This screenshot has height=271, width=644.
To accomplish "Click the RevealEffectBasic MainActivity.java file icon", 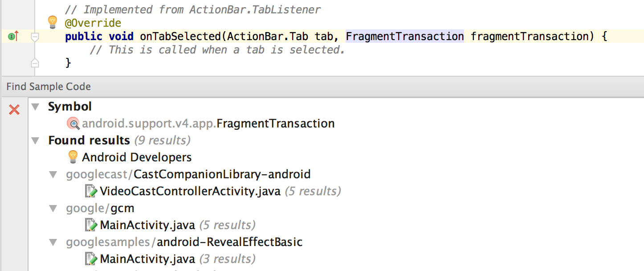I will point(91,259).
